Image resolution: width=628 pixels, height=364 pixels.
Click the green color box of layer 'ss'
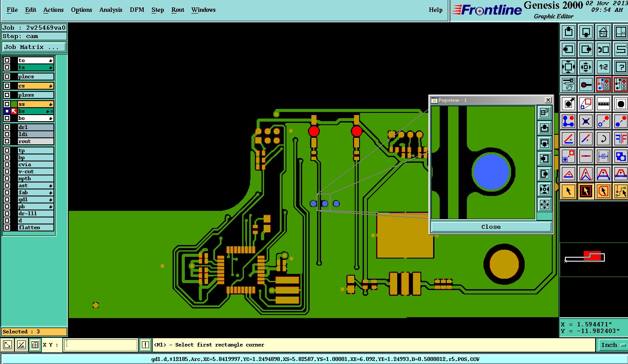14,104
